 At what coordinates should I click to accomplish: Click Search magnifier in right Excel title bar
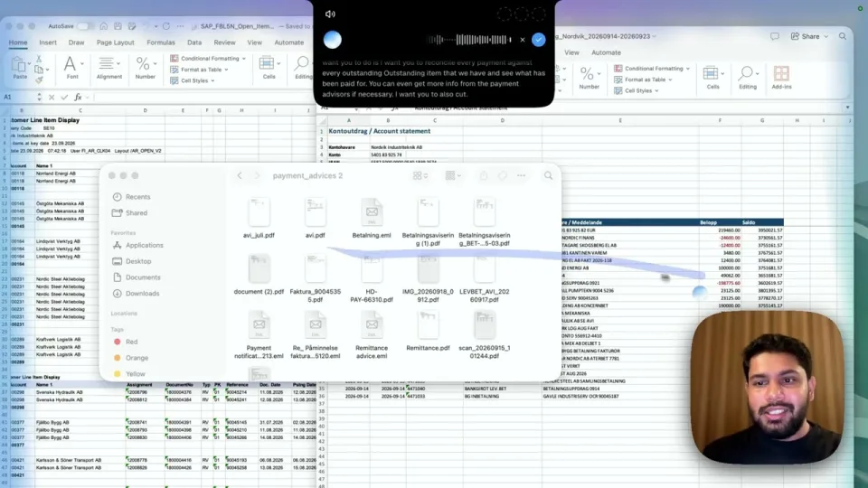click(x=843, y=36)
